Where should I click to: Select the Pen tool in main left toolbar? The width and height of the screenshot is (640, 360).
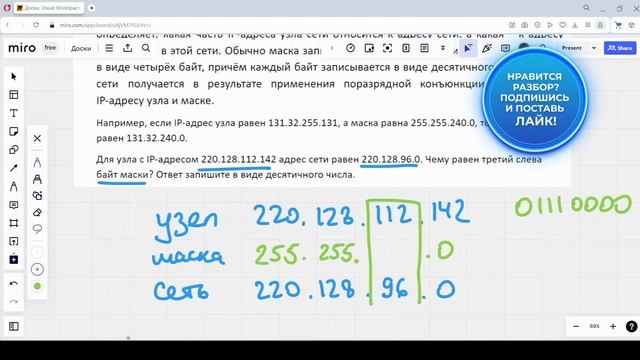[13, 186]
